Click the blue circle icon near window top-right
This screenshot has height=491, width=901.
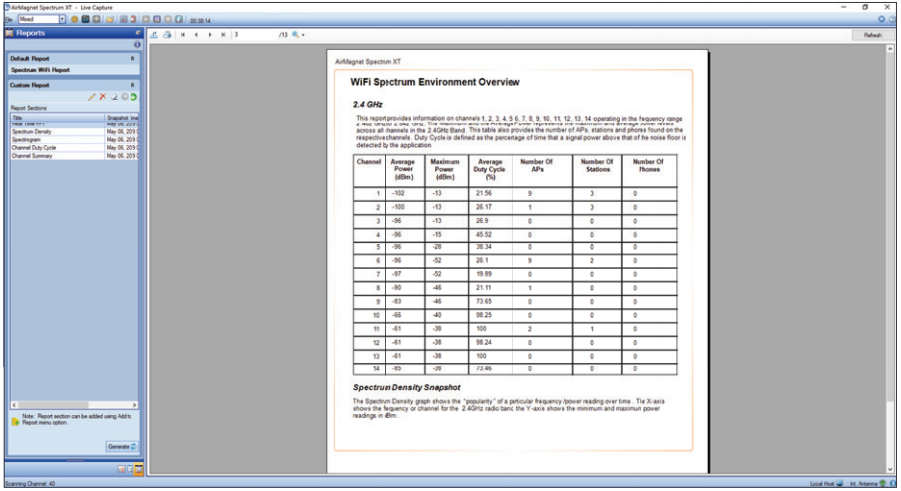[881, 19]
